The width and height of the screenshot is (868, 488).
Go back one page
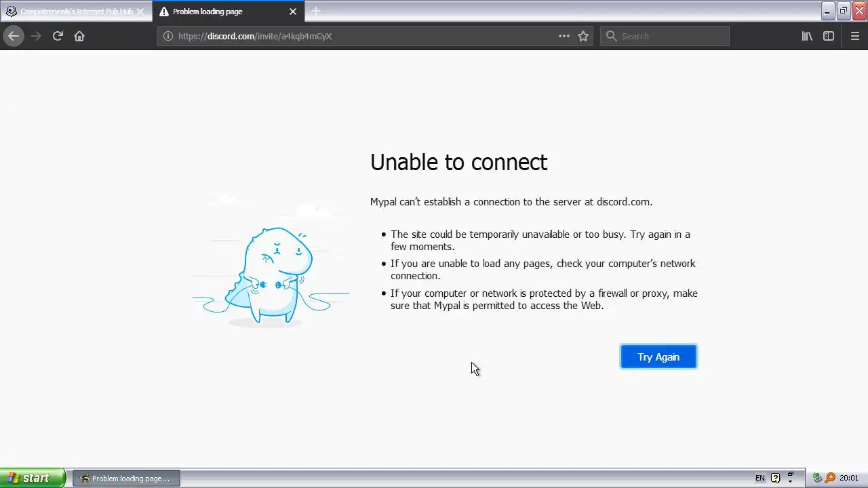14,36
